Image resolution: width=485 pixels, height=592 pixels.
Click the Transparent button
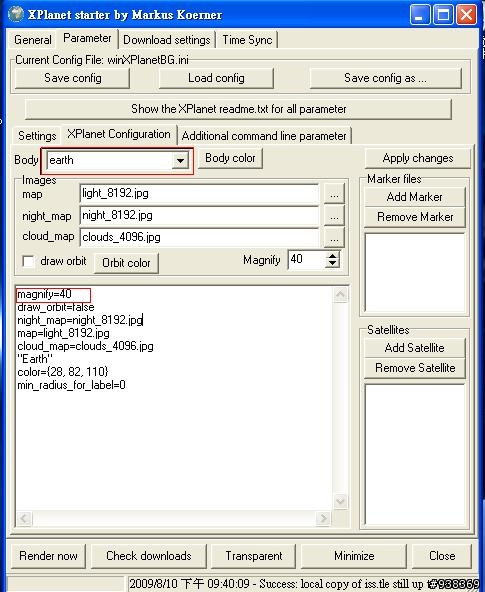pyautogui.click(x=254, y=556)
